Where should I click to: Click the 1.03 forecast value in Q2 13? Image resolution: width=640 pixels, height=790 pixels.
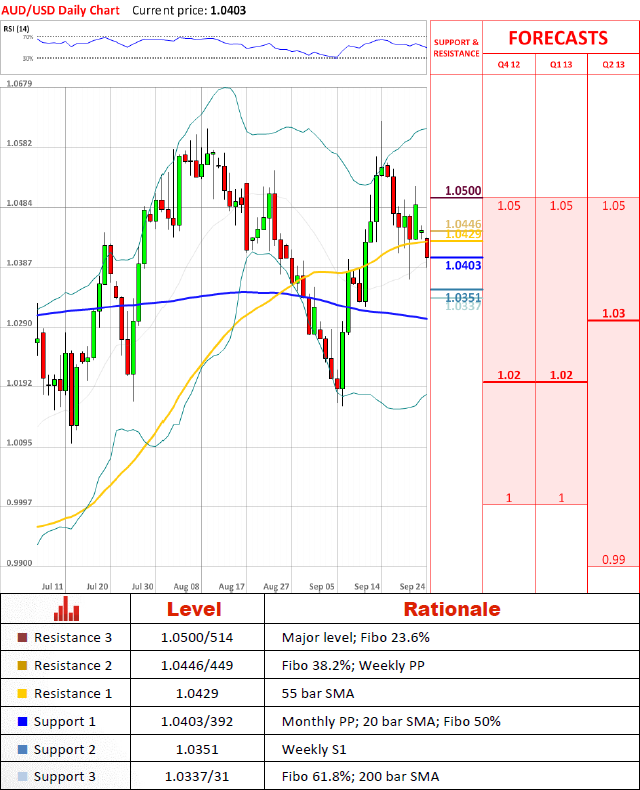[614, 314]
